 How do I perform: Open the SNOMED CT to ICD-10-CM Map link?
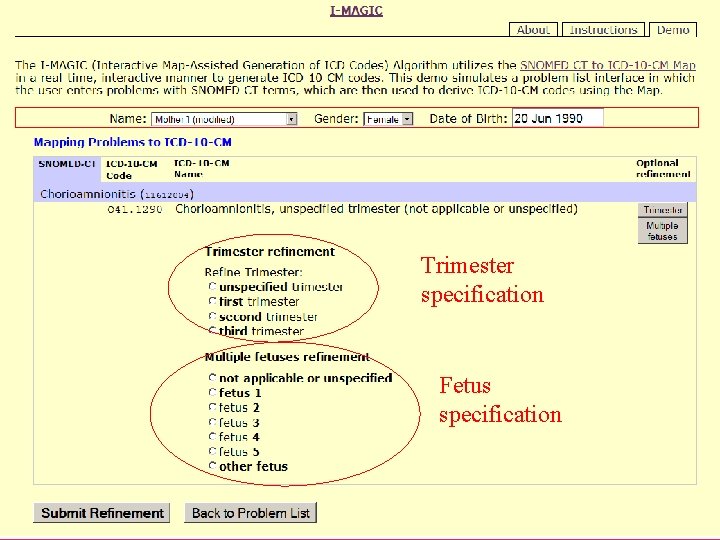tap(608, 65)
